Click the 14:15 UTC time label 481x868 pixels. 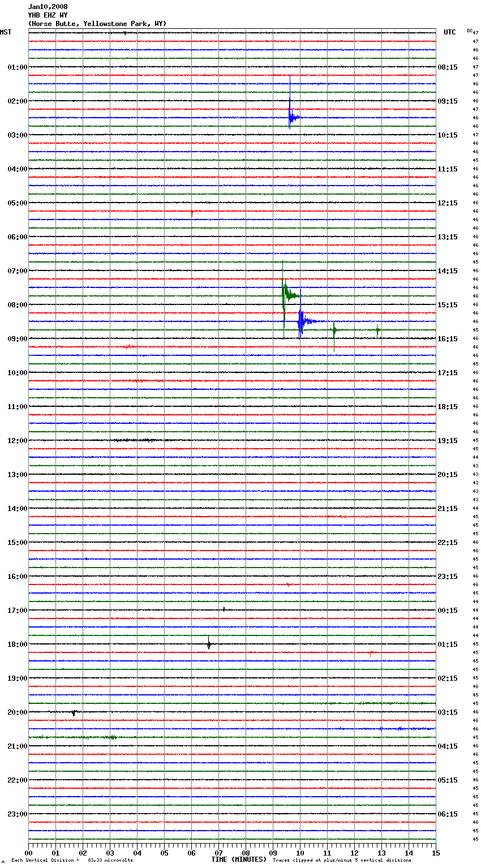coord(448,271)
